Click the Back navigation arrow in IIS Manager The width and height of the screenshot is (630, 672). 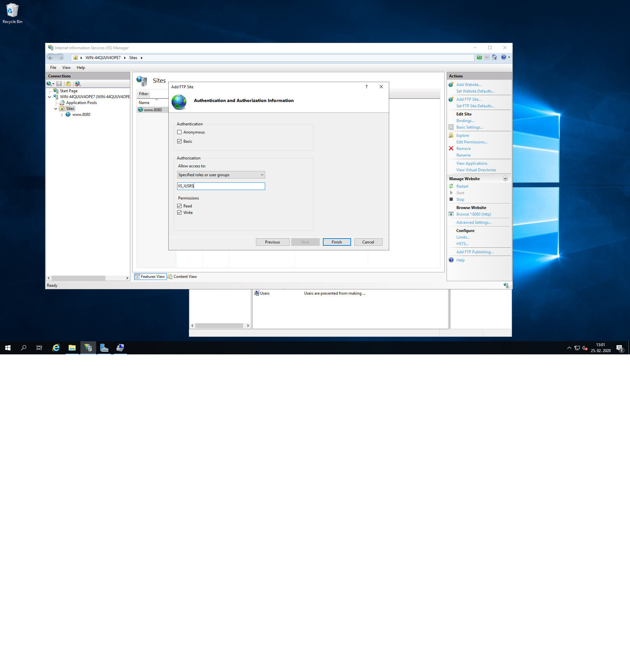[x=51, y=58]
